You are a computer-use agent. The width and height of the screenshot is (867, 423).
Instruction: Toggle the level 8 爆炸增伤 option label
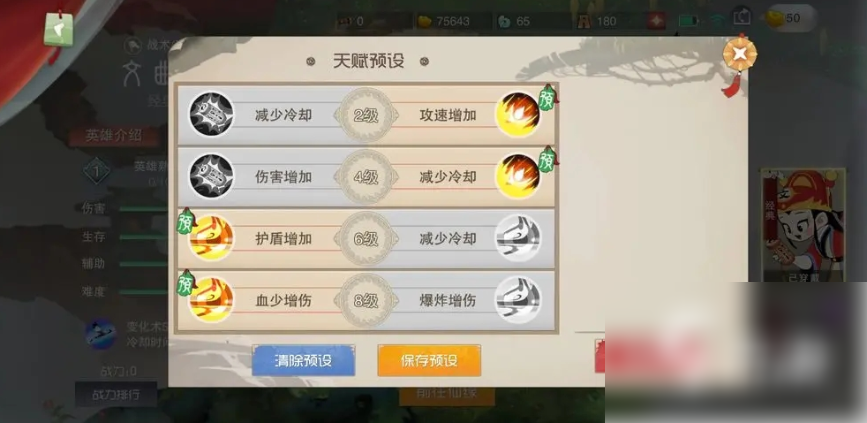click(448, 301)
